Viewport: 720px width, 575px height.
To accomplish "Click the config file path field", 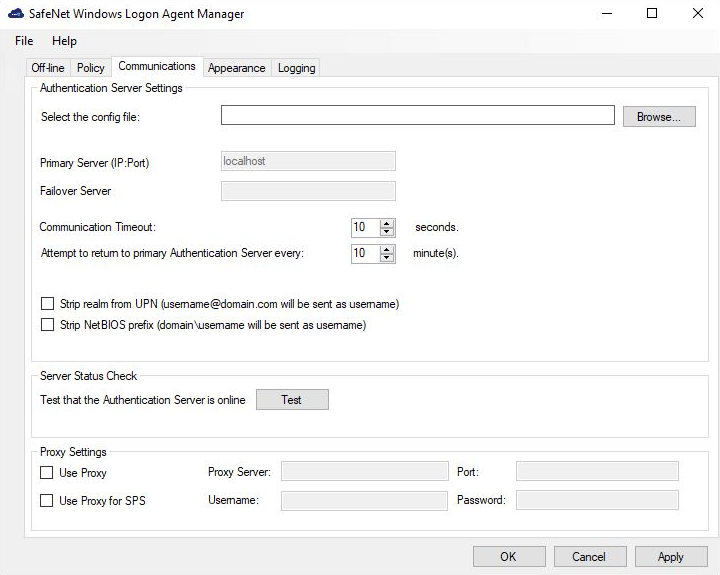I will coord(417,116).
